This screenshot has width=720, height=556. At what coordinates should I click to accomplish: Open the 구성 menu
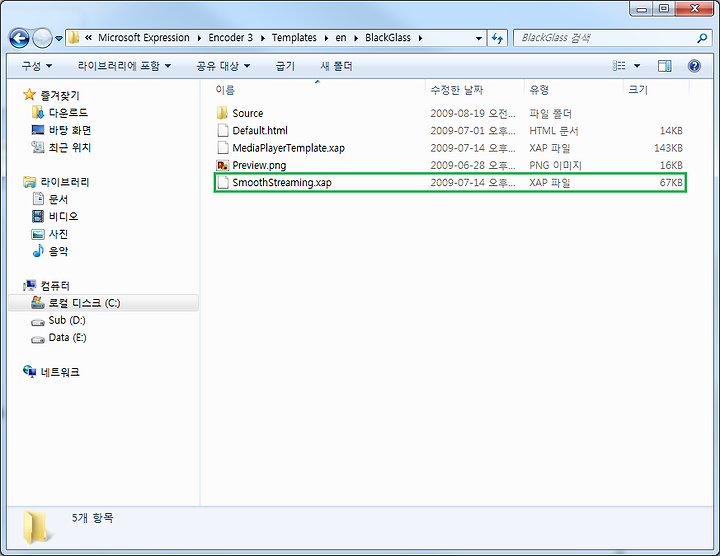(37, 66)
